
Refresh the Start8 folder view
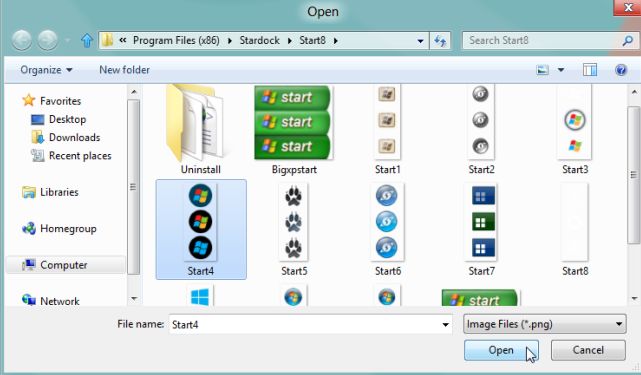click(x=440, y=40)
